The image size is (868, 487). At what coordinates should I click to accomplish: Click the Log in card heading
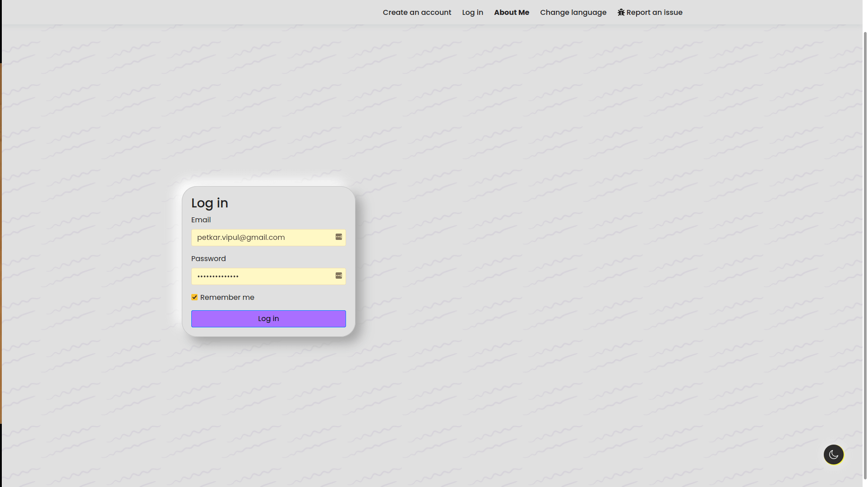210,203
